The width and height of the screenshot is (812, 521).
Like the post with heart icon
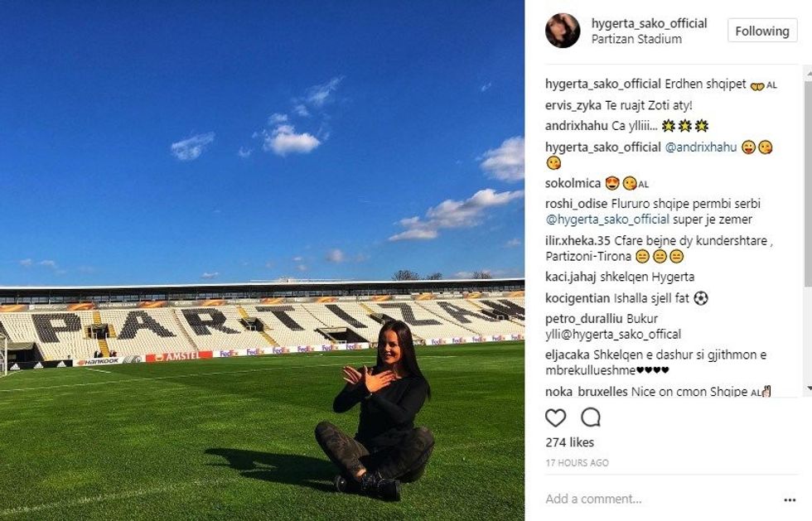[x=556, y=417]
